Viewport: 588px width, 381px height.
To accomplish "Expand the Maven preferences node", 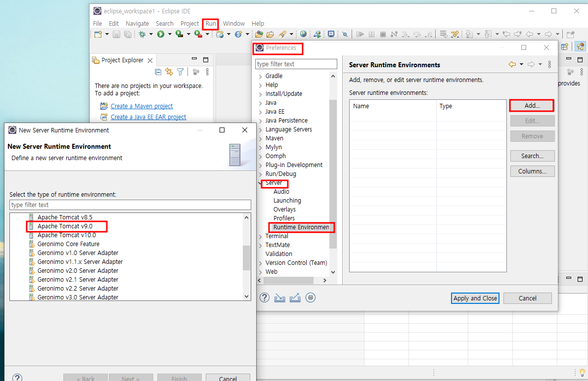I will 260,139.
